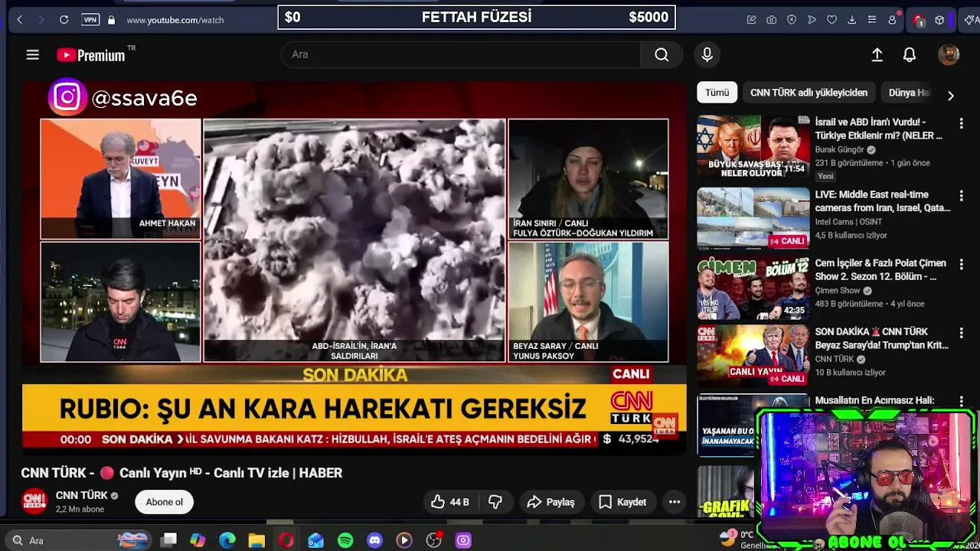Toggle the VPN badge in address bar
Viewport: 980px width, 551px height.
90,20
